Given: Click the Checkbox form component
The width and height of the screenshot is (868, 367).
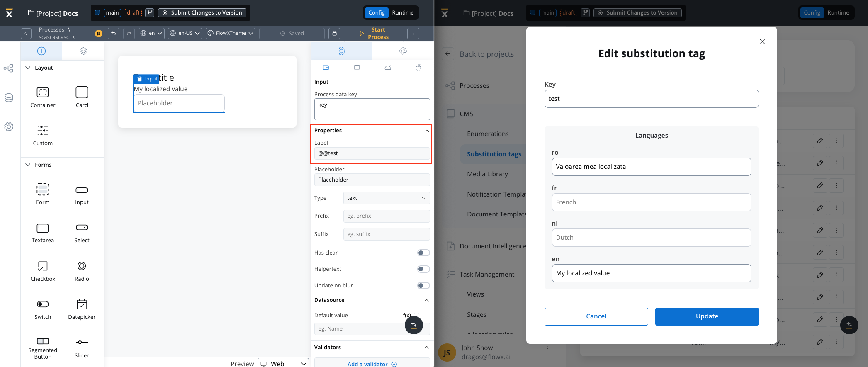Looking at the screenshot, I should click(43, 271).
